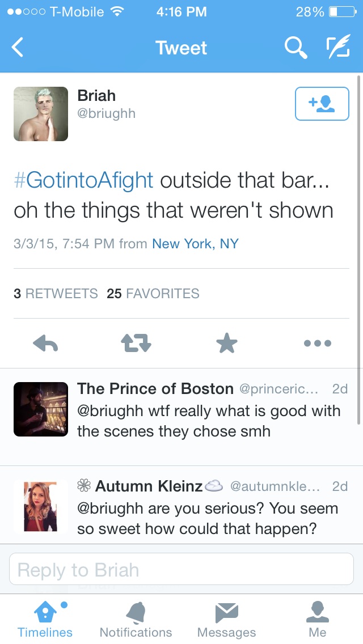Open The Prince of Boston's avatar
363x644 pixels.
tap(41, 409)
